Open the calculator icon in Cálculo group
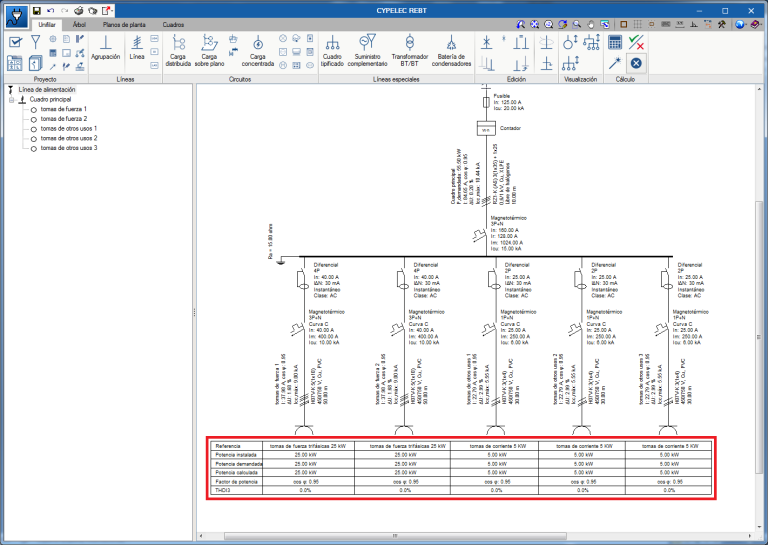The height and width of the screenshot is (545, 768). (615, 41)
